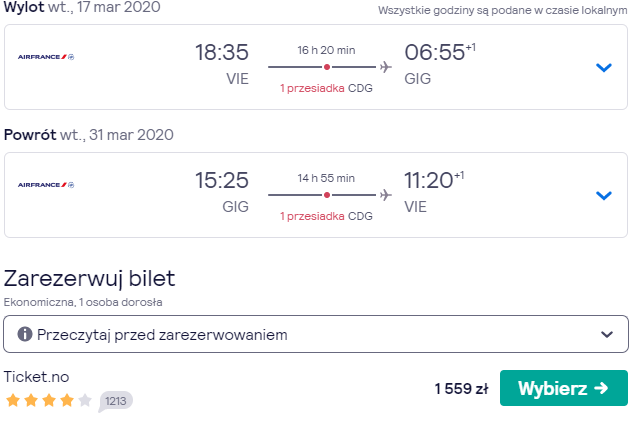Select the 18:35 VIE departure flight card
Image resolution: width=635 pixels, height=424 pixels.
click(x=316, y=67)
